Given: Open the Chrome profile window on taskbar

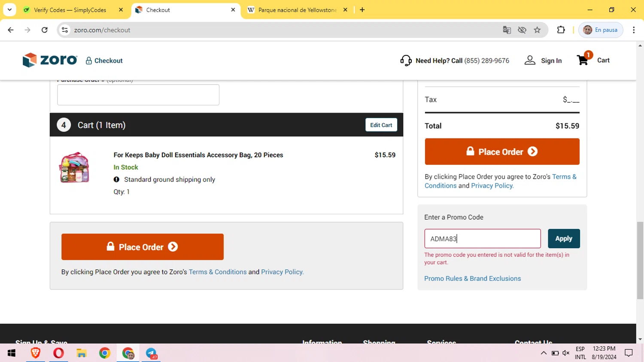Looking at the screenshot, I should tap(128, 353).
